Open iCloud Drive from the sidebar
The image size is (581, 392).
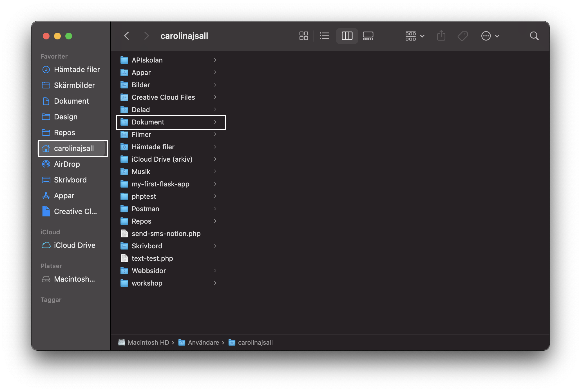74,245
